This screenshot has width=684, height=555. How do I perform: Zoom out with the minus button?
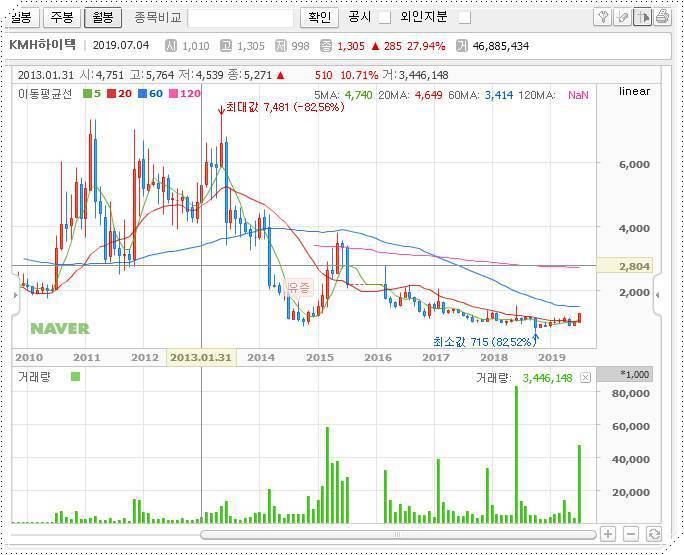pos(631,534)
